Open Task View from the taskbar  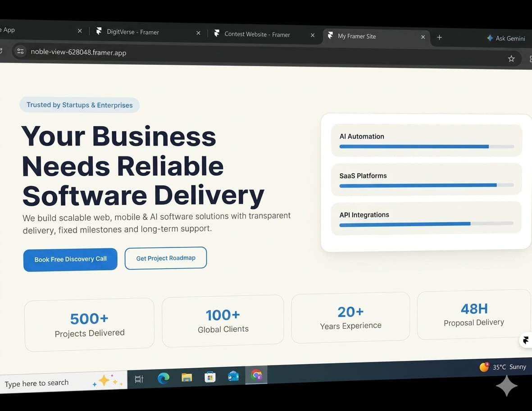pos(139,379)
